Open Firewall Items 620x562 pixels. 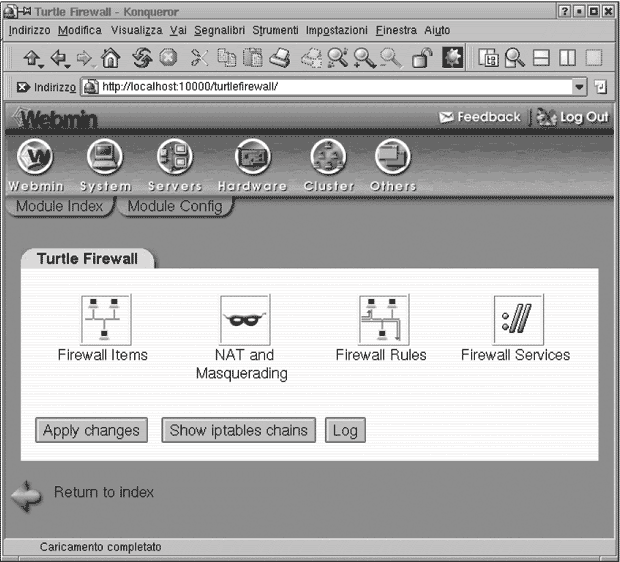point(106,320)
